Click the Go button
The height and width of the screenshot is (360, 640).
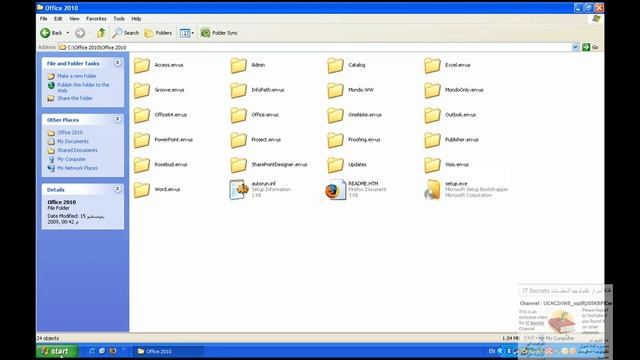click(590, 47)
